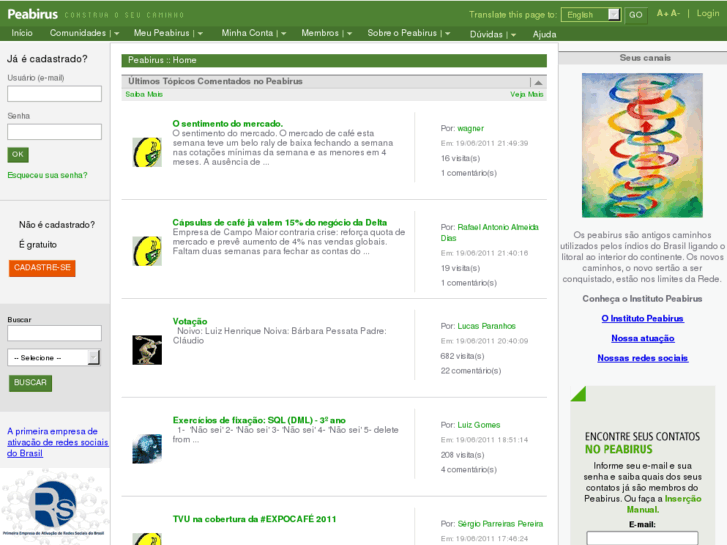This screenshot has height=545, width=727.
Task: Open the statue avatar beside 'Votação' topic
Action: (x=147, y=350)
